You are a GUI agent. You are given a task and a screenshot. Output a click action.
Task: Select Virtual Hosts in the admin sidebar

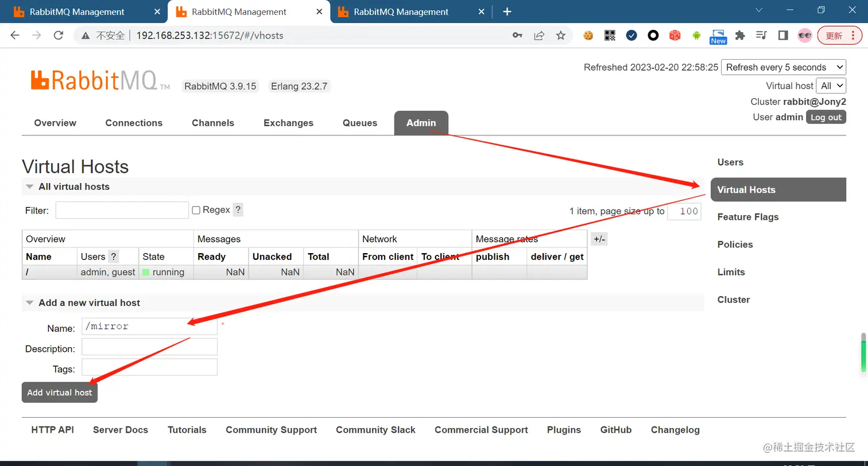coord(778,189)
